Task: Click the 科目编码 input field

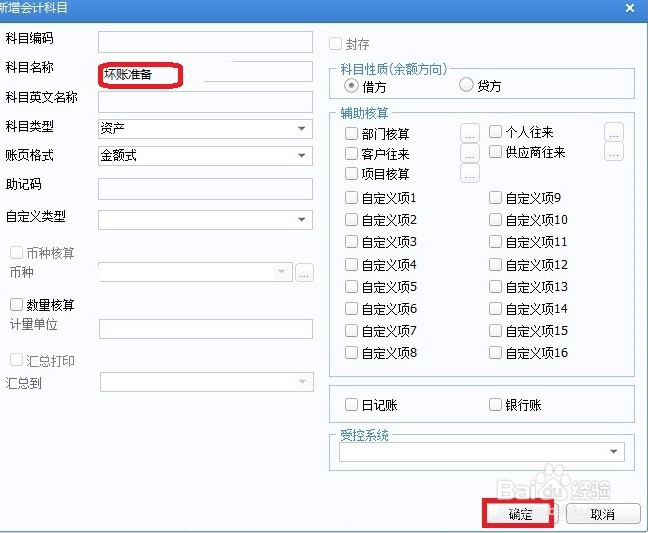Action: coord(205,42)
